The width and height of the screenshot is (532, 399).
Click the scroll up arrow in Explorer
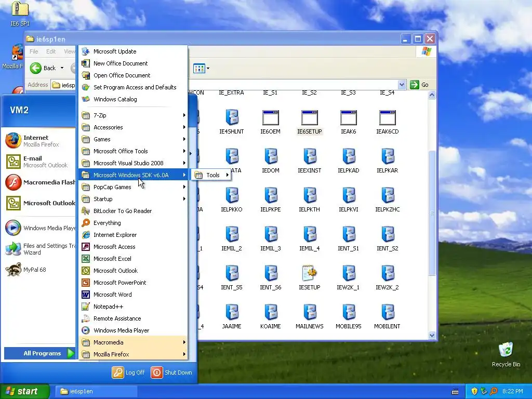(x=432, y=95)
